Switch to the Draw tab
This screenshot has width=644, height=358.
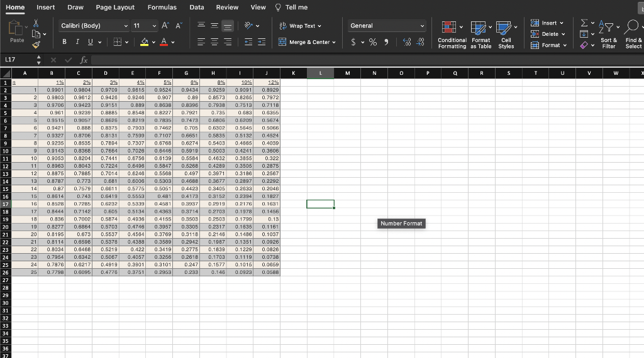coord(75,8)
